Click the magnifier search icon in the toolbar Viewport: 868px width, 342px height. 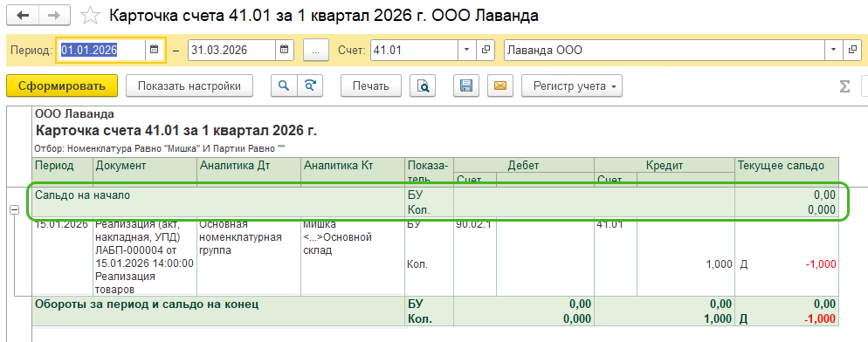[x=284, y=85]
